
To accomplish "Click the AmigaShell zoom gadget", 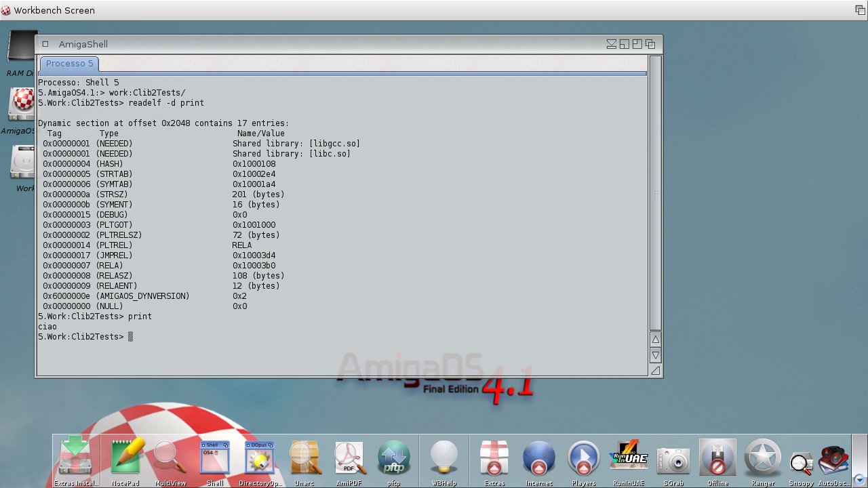I will point(637,44).
